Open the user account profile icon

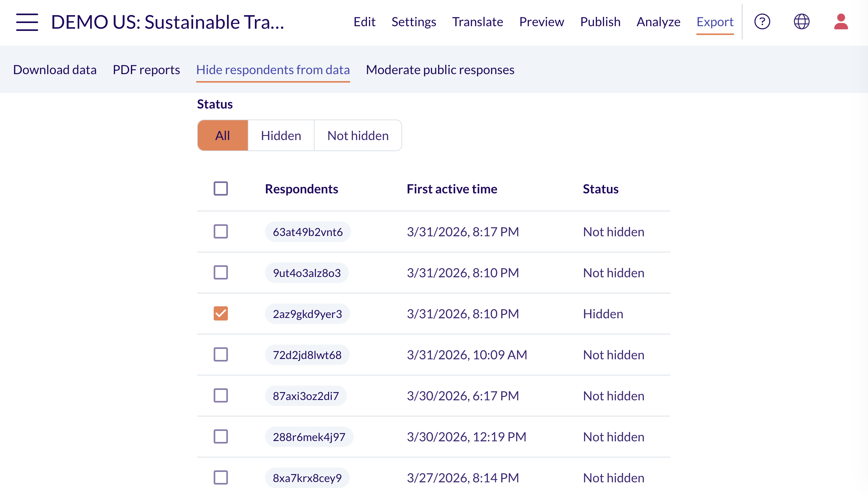coord(841,22)
